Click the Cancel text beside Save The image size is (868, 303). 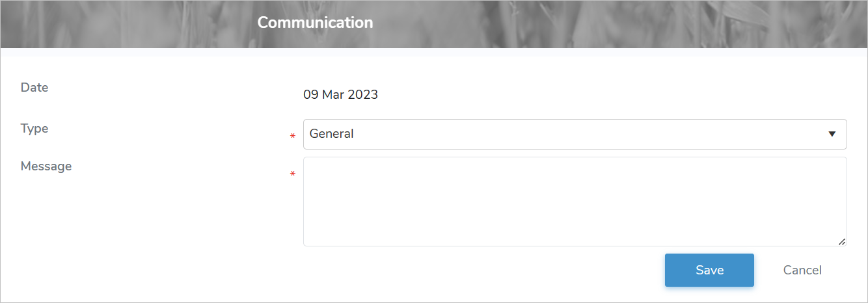tap(802, 270)
